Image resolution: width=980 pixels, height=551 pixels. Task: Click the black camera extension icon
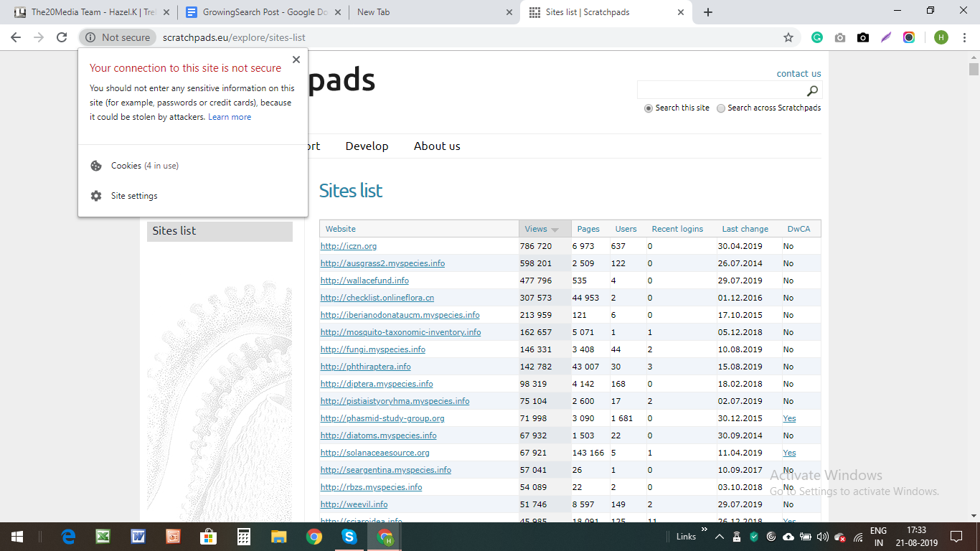(863, 37)
